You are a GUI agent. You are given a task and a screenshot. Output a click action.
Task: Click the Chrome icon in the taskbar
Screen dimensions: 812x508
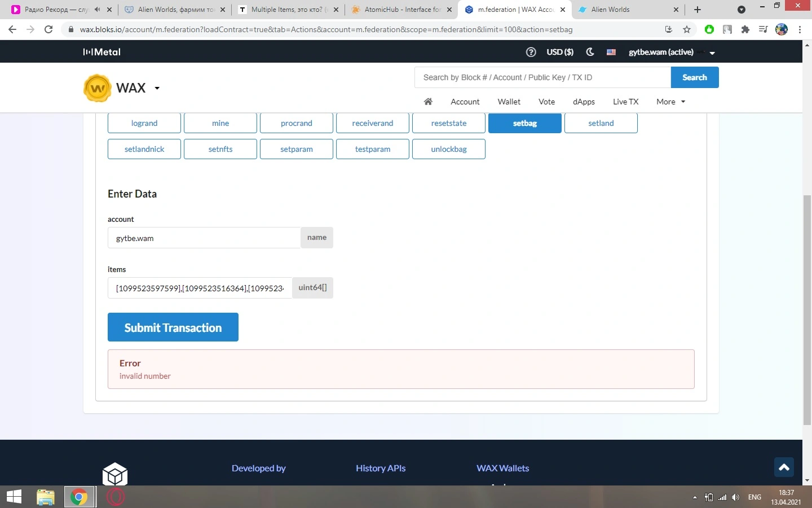[79, 497]
